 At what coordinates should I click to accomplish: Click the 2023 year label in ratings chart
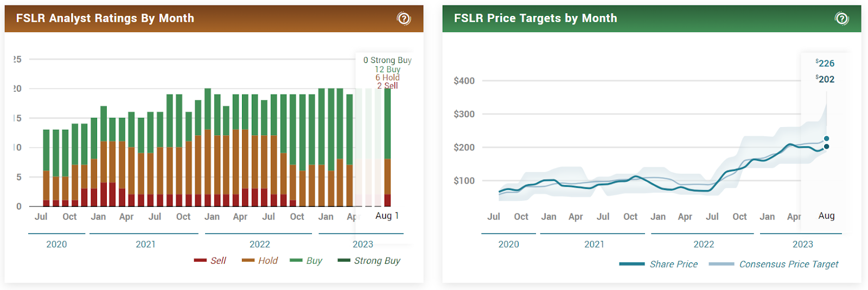(x=362, y=244)
